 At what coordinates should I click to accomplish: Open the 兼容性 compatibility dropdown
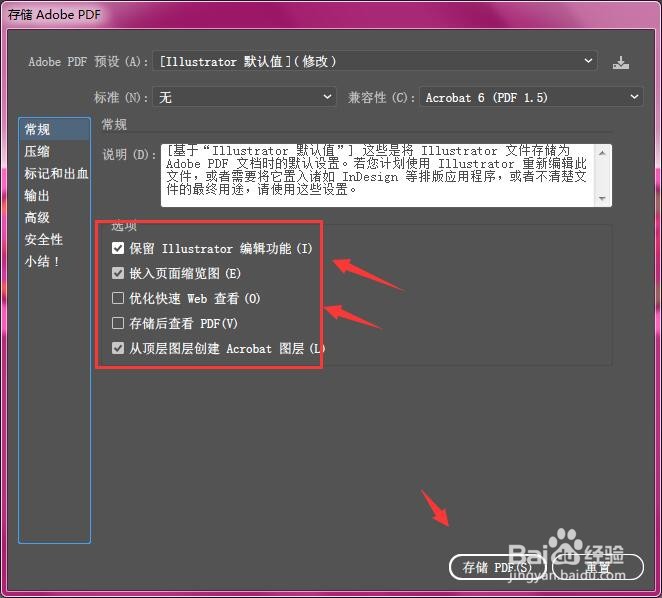point(531,97)
